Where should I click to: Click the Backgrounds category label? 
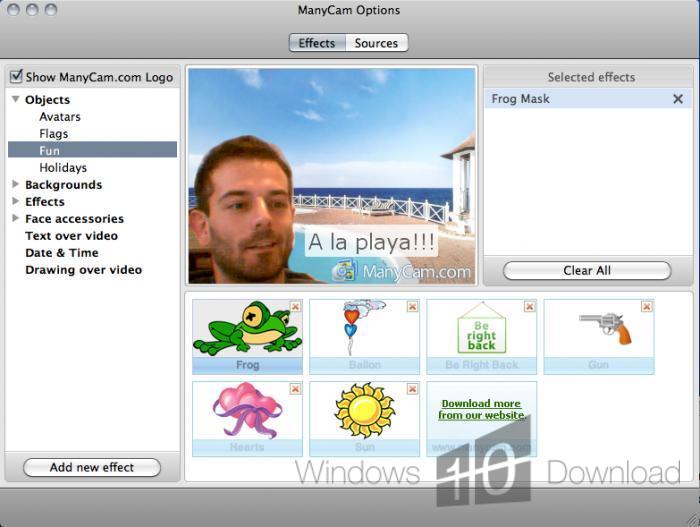click(63, 184)
